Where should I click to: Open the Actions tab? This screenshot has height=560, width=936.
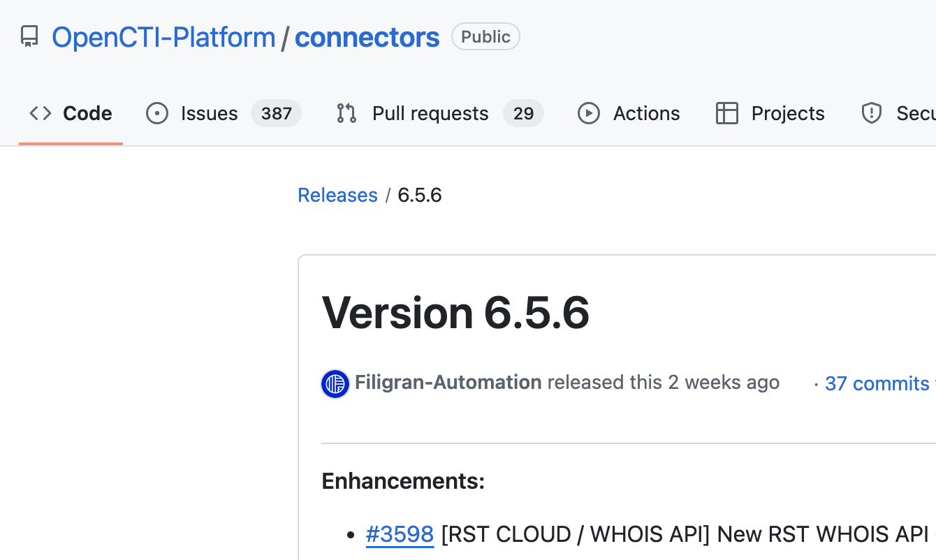pos(646,113)
